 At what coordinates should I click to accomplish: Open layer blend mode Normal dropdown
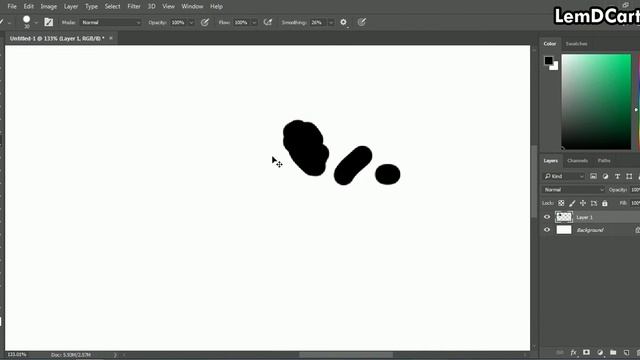click(573, 190)
